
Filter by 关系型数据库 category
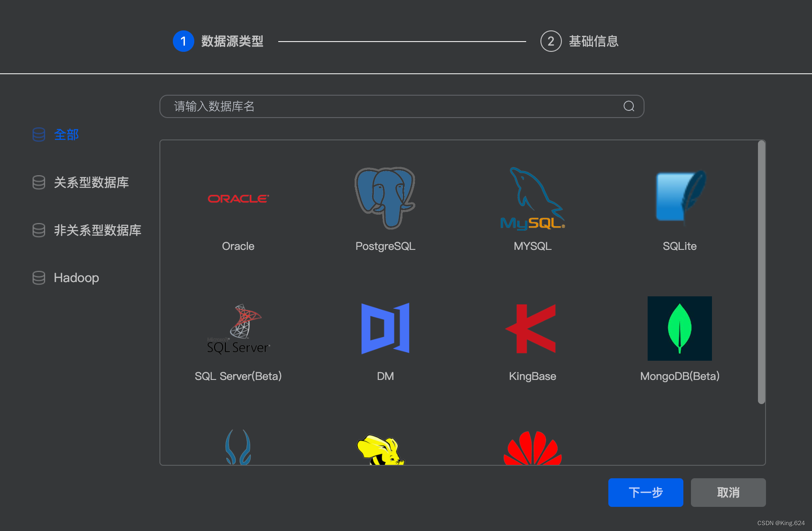click(x=91, y=182)
